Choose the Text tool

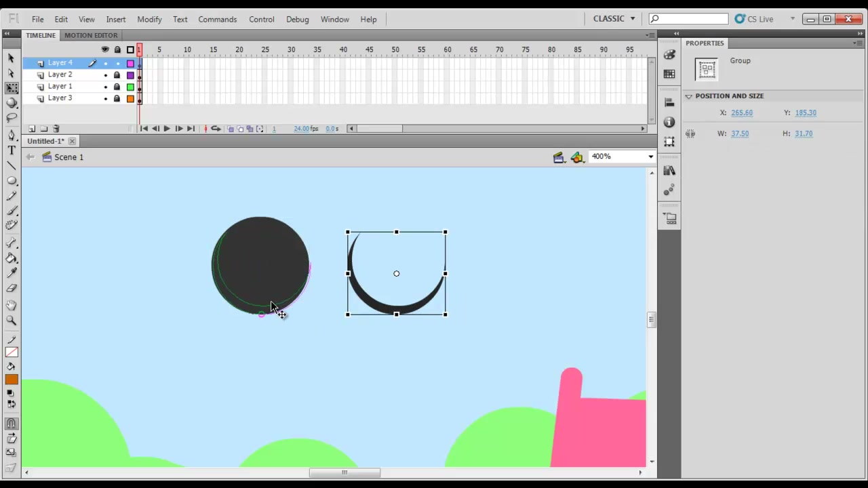[x=12, y=150]
